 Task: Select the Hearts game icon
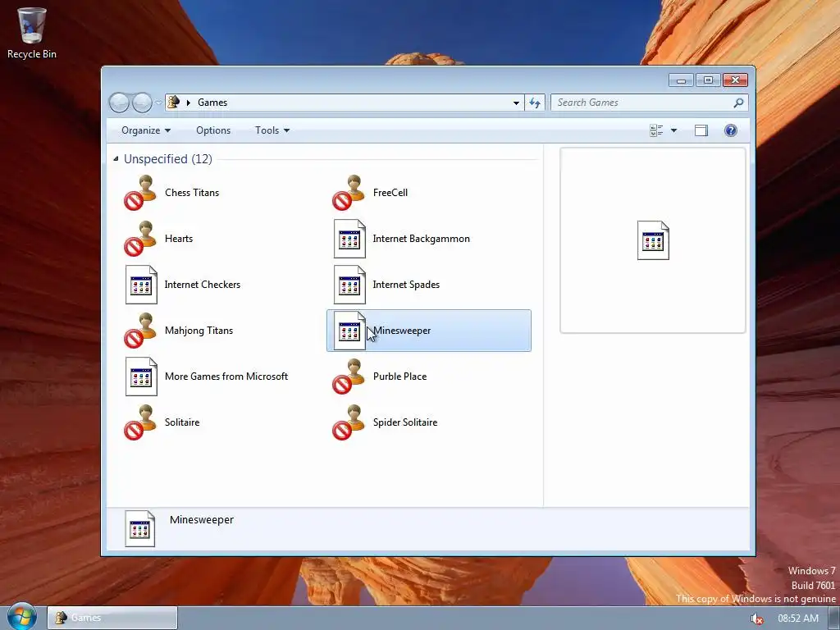(141, 239)
